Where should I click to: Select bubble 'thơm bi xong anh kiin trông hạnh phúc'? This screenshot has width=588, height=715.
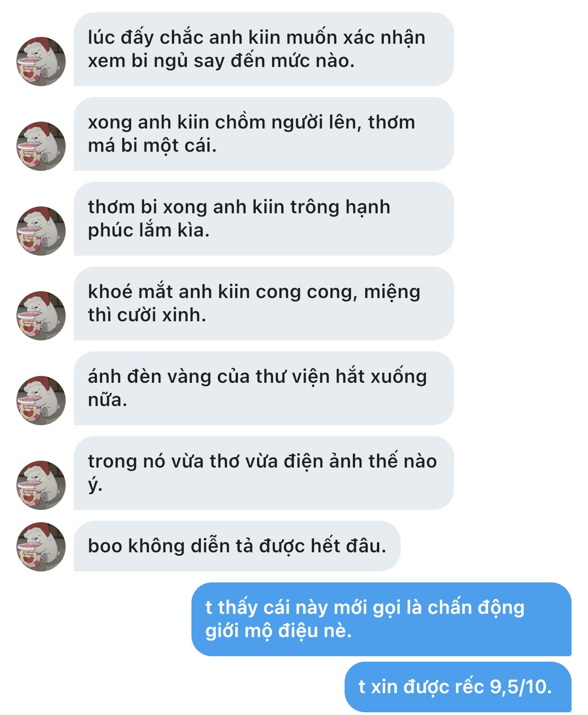[x=264, y=219]
